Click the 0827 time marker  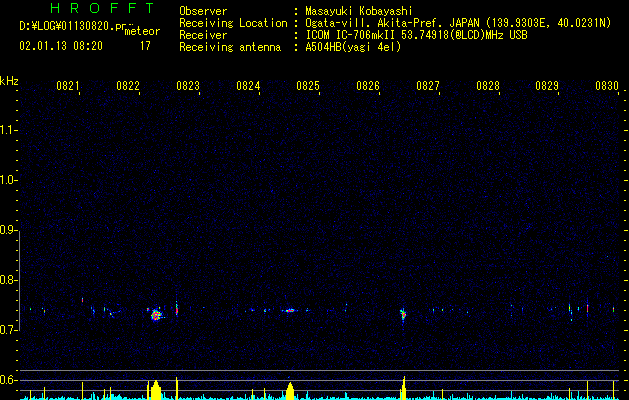428,86
